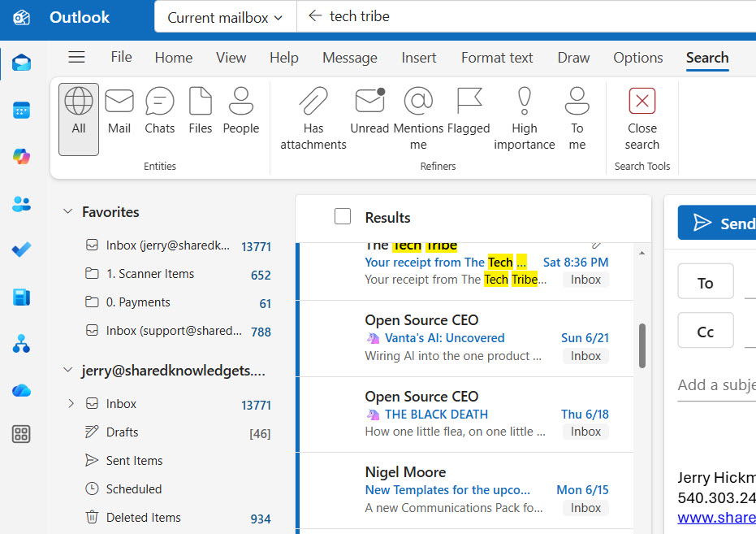Open the Format text tab

click(x=497, y=58)
